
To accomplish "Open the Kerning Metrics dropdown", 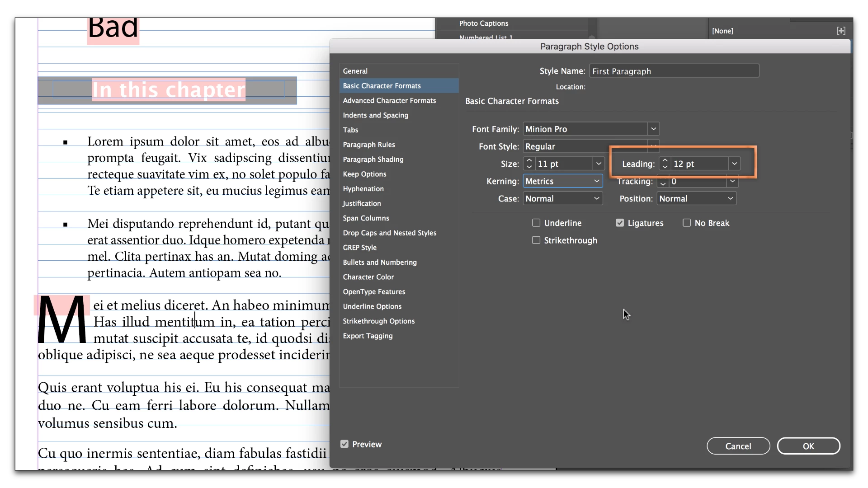I will tap(597, 181).
